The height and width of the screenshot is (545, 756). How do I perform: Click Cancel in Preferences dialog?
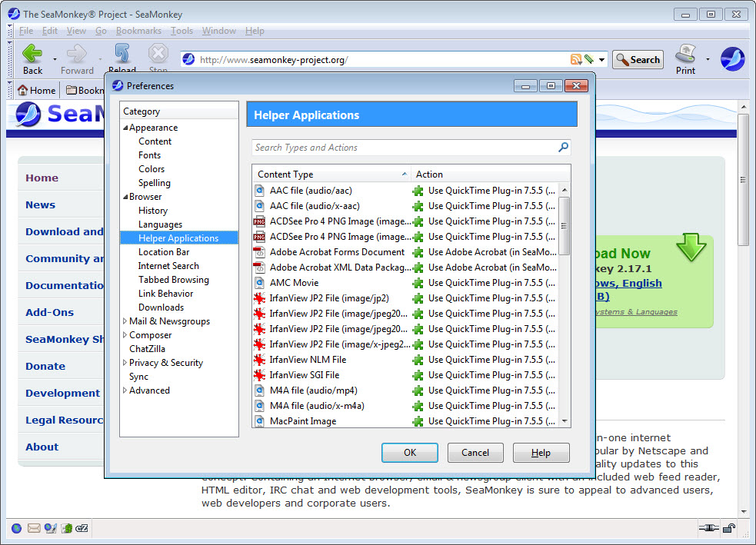pos(475,453)
